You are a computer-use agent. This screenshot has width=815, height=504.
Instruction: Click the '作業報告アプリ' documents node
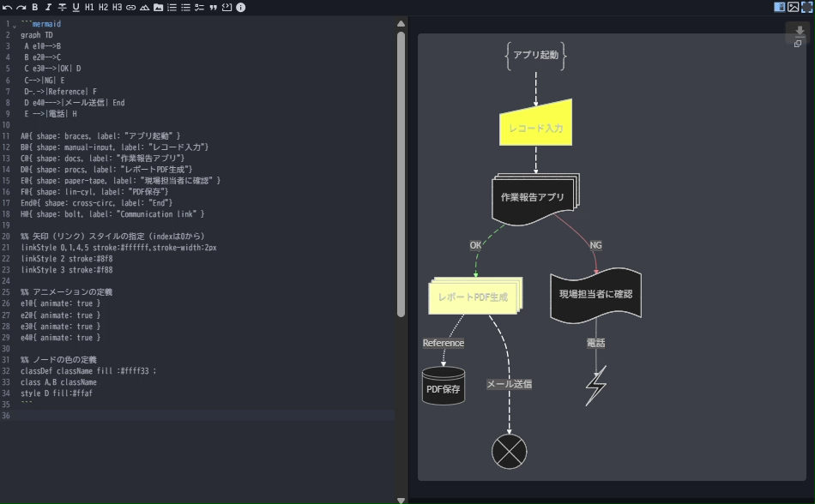535,200
